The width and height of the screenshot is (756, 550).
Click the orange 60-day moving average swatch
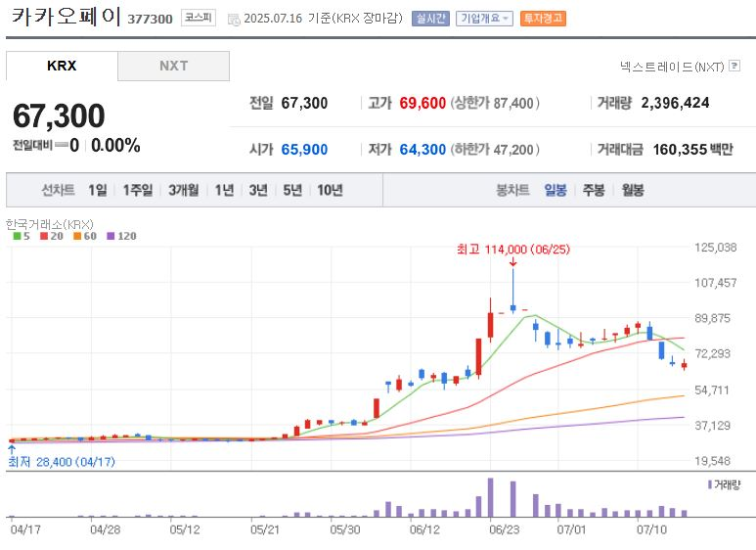(77, 236)
